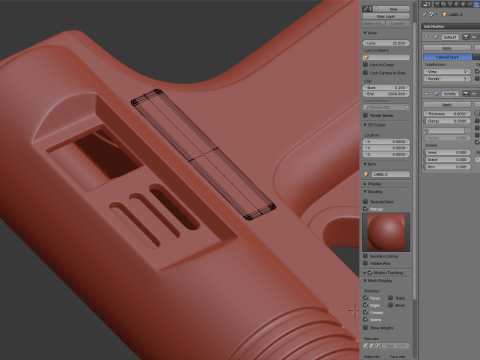Image resolution: width=480 pixels, height=360 pixels.
Task: Open the Add Modifier dropdown
Action: (451, 26)
